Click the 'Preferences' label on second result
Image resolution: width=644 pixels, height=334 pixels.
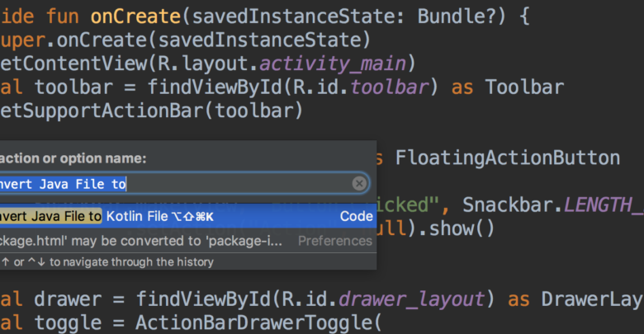pyautogui.click(x=335, y=241)
